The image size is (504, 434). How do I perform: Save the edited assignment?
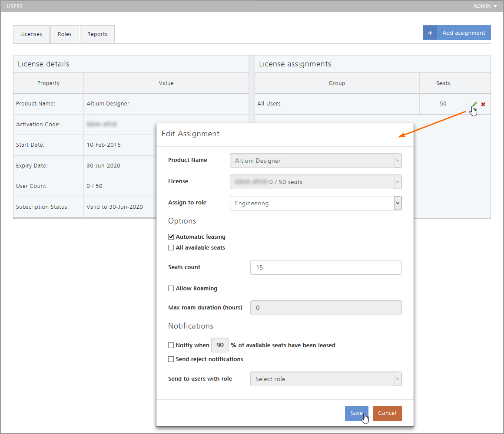356,413
